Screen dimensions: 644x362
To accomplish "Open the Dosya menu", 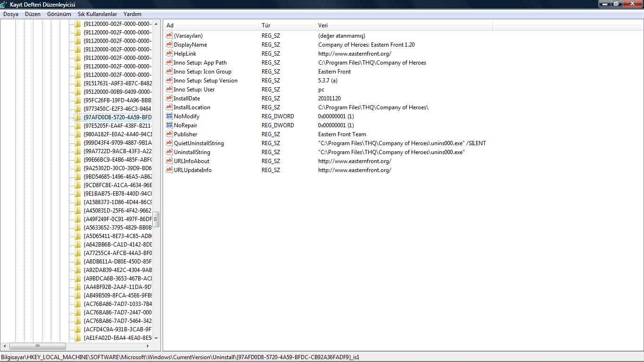I will tap(11, 14).
